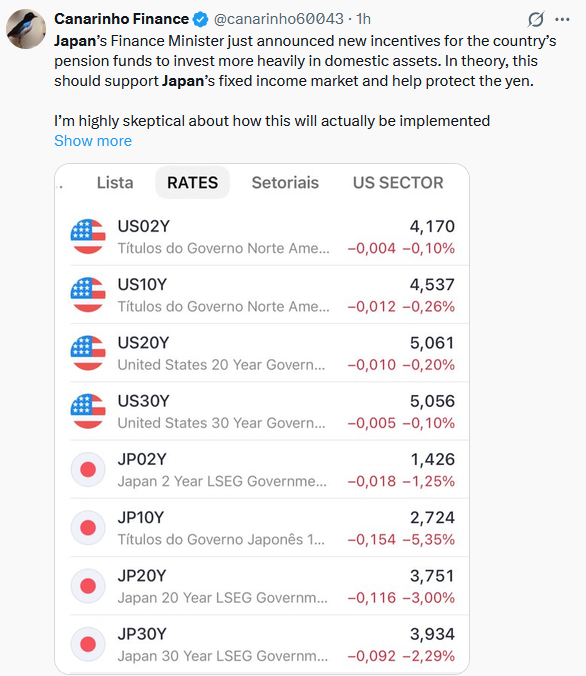This screenshot has width=586, height=676.
Task: Open the three-dot more options menu
Action: pyautogui.click(x=562, y=19)
